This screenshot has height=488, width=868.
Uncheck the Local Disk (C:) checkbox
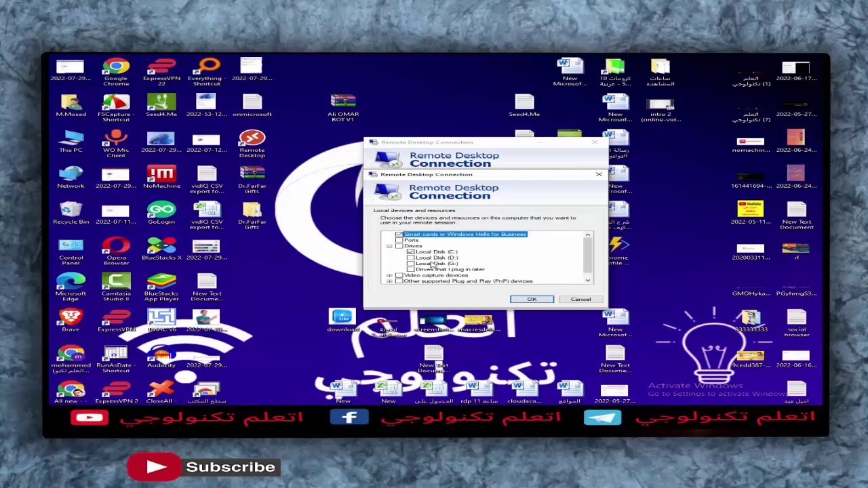410,252
